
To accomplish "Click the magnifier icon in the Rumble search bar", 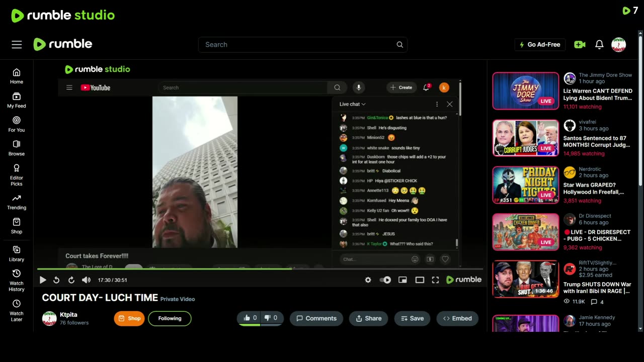I will tap(399, 45).
